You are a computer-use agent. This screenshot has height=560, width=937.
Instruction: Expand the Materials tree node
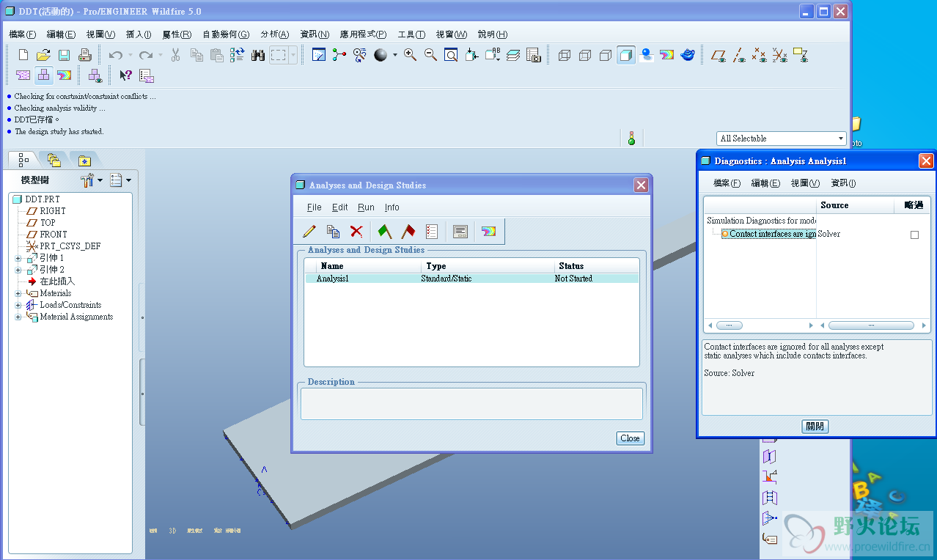click(18, 293)
